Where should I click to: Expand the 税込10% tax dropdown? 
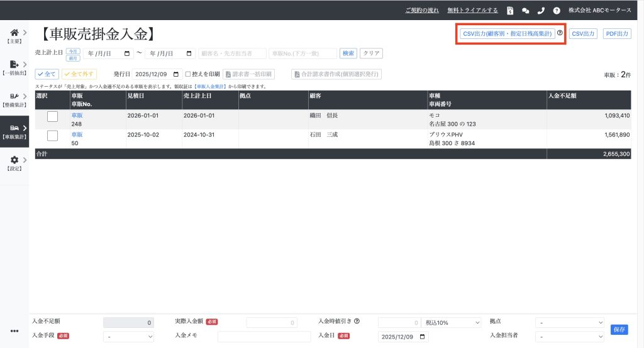tap(452, 322)
